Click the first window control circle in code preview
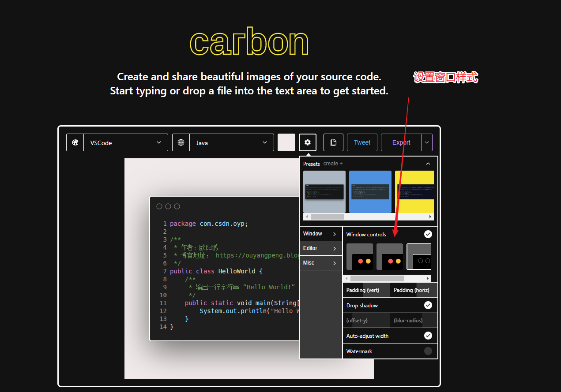This screenshot has width=561, height=392. coord(159,206)
